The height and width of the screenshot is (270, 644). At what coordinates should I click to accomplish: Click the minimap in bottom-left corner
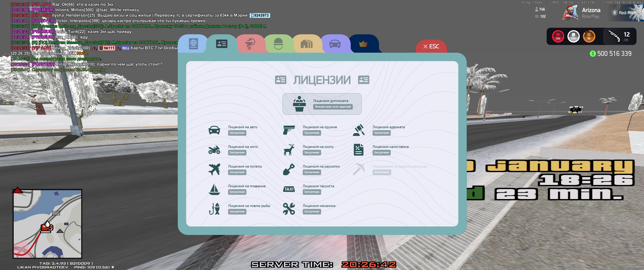[x=48, y=224]
